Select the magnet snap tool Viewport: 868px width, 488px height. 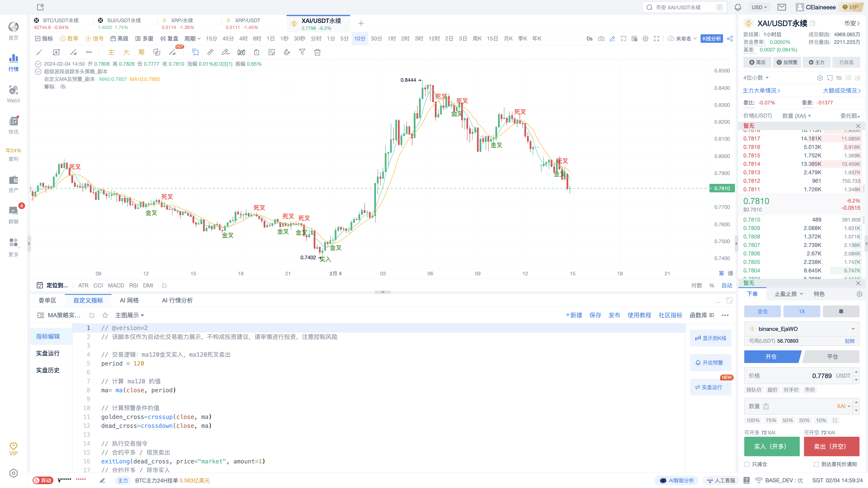point(287,52)
